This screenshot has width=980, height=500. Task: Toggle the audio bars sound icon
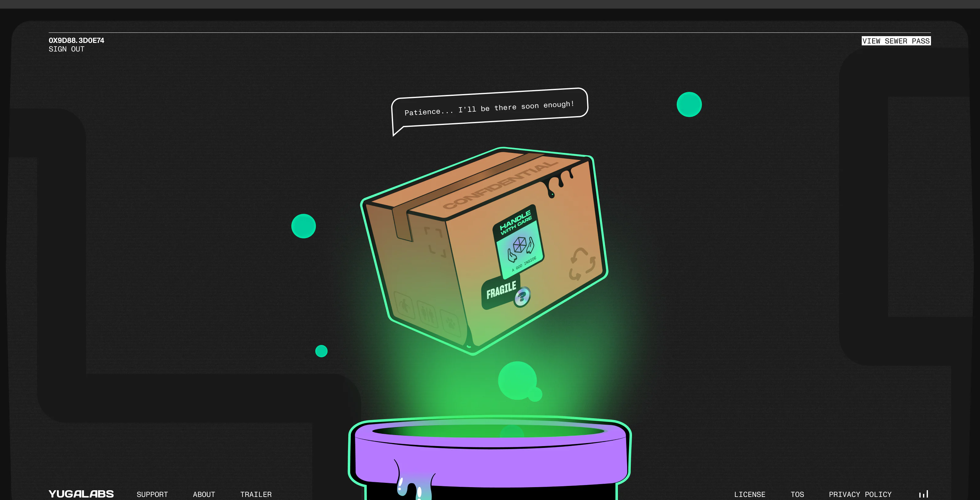(923, 494)
